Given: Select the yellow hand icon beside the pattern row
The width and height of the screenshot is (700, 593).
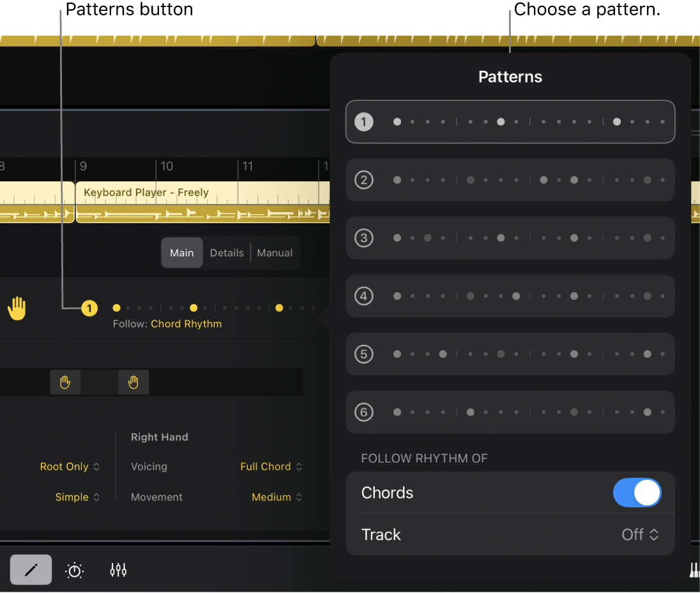Looking at the screenshot, I should 17,307.
